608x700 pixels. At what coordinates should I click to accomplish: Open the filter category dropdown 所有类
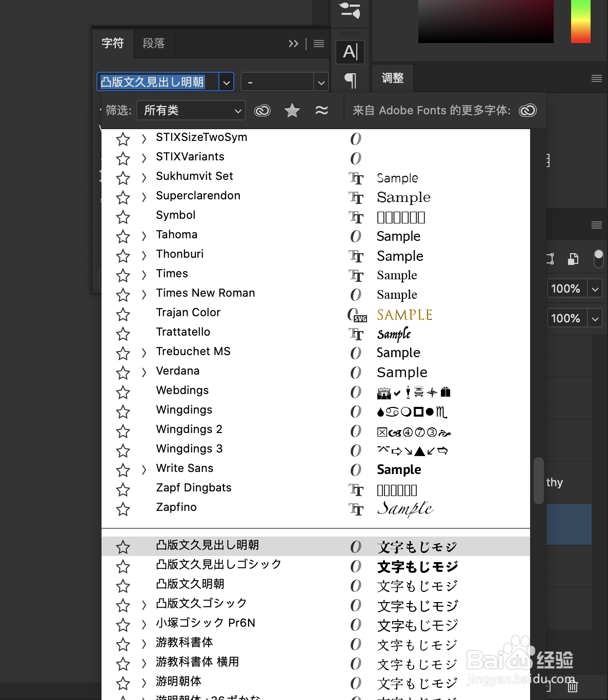pyautogui.click(x=191, y=110)
